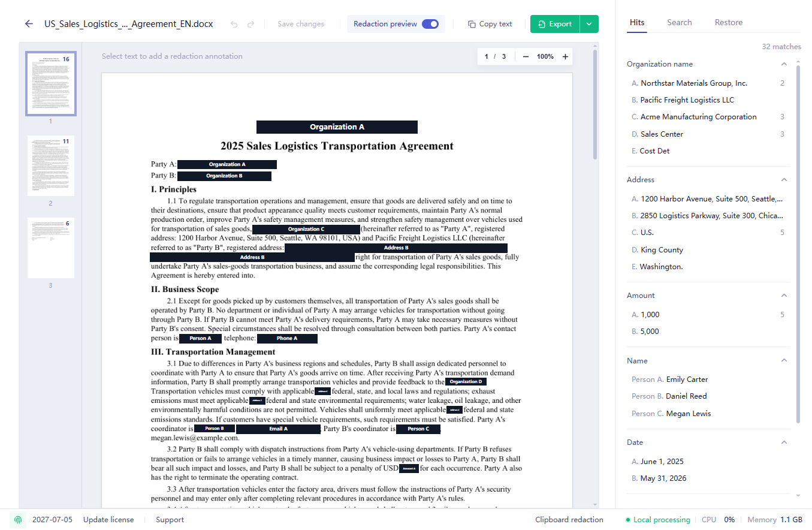Click the Organization A title redaction box
Screen dimensions: 812x530
(337, 127)
